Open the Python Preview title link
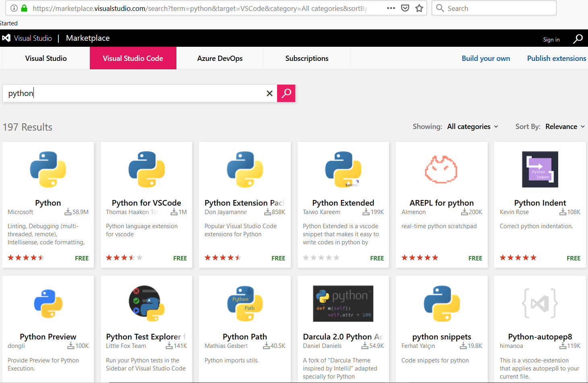The image size is (588, 383). tap(48, 337)
